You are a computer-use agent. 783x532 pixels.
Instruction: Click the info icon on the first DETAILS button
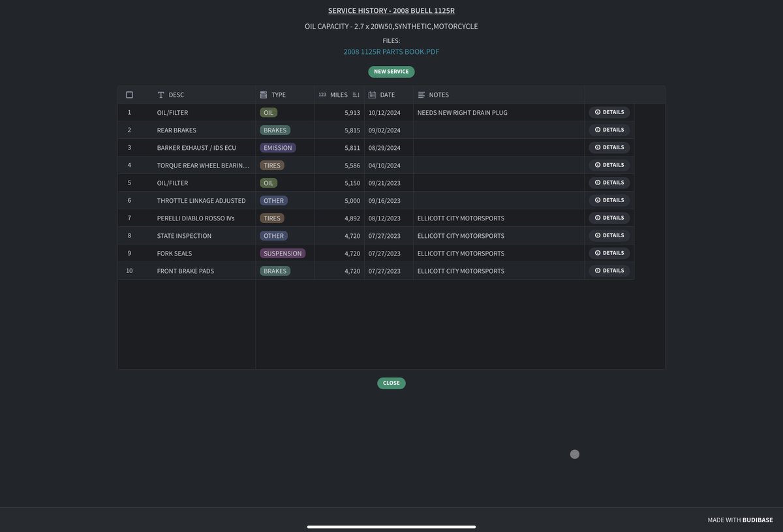tap(597, 111)
